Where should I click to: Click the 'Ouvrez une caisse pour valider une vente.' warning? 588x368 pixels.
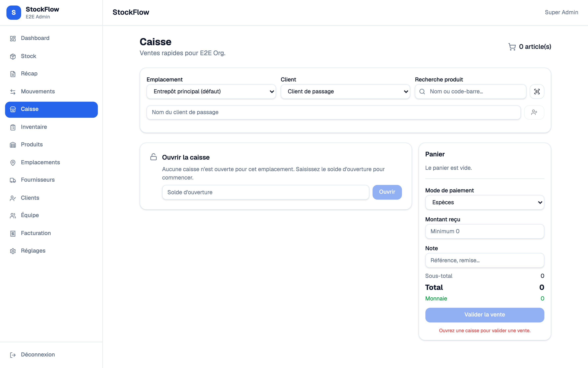(x=485, y=331)
